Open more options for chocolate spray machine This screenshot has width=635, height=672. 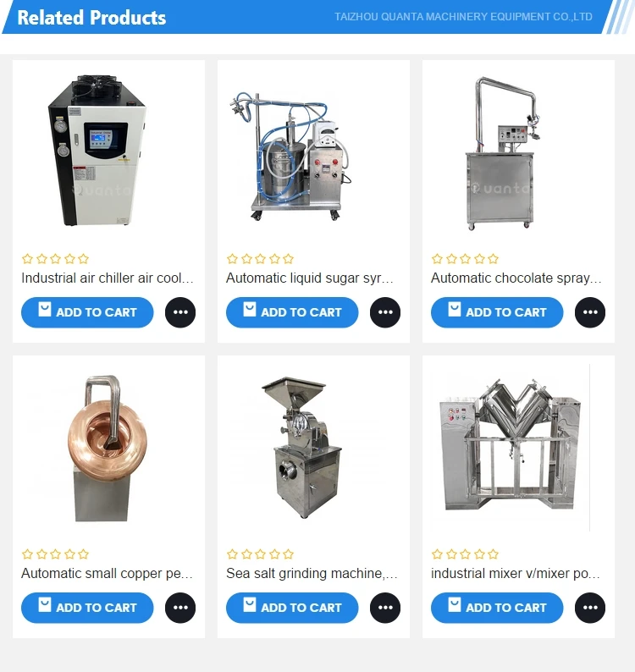pos(590,312)
